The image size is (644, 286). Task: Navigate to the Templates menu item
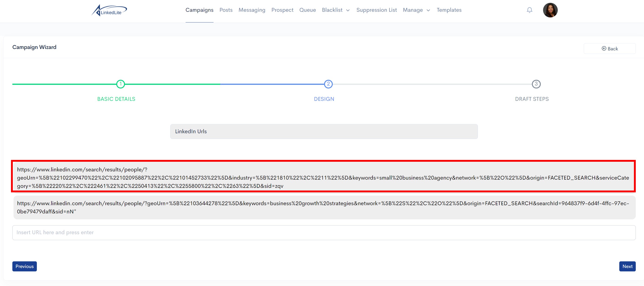click(x=449, y=10)
